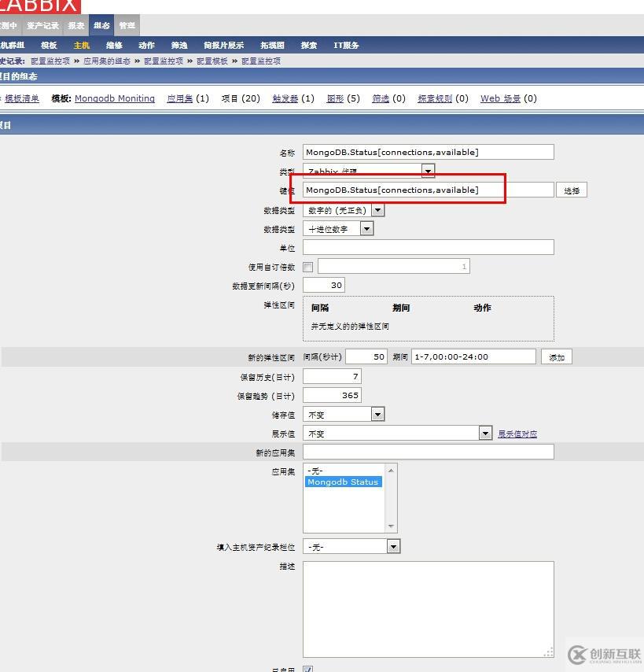Click the 选择 button beside key field
This screenshot has height=672, width=644.
pyautogui.click(x=571, y=190)
